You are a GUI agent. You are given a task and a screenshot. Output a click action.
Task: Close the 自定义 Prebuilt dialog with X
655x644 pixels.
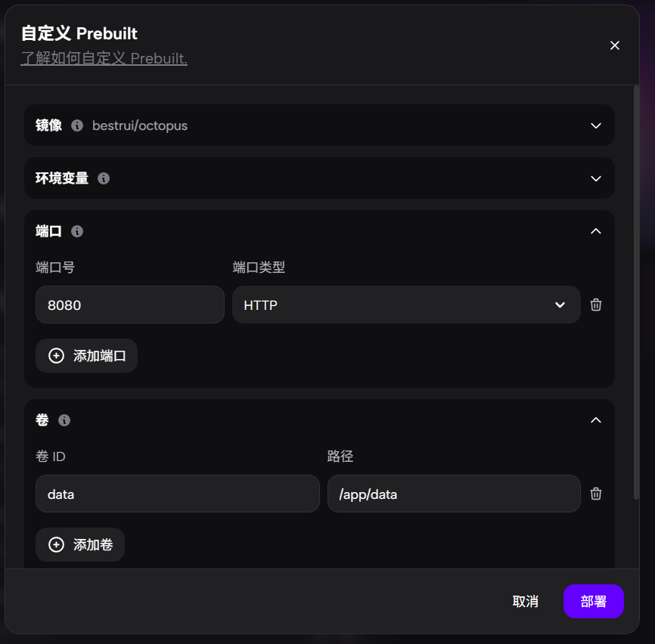(x=614, y=45)
